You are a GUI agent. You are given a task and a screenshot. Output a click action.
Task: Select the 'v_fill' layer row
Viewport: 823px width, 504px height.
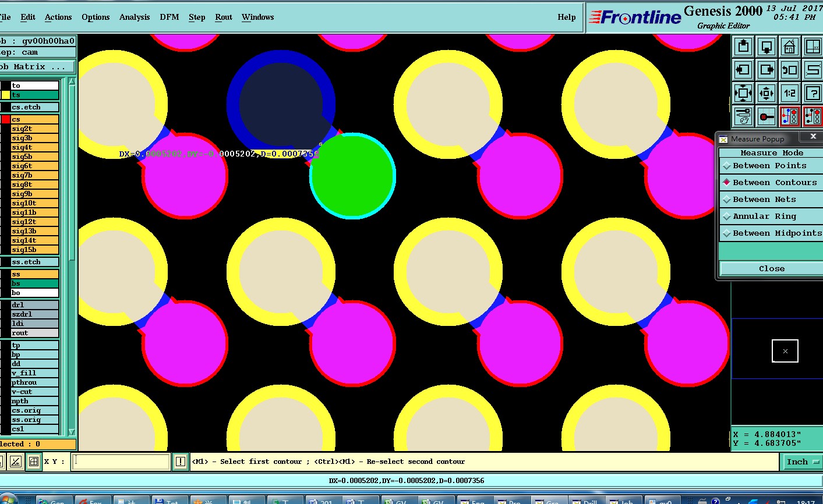(35, 373)
